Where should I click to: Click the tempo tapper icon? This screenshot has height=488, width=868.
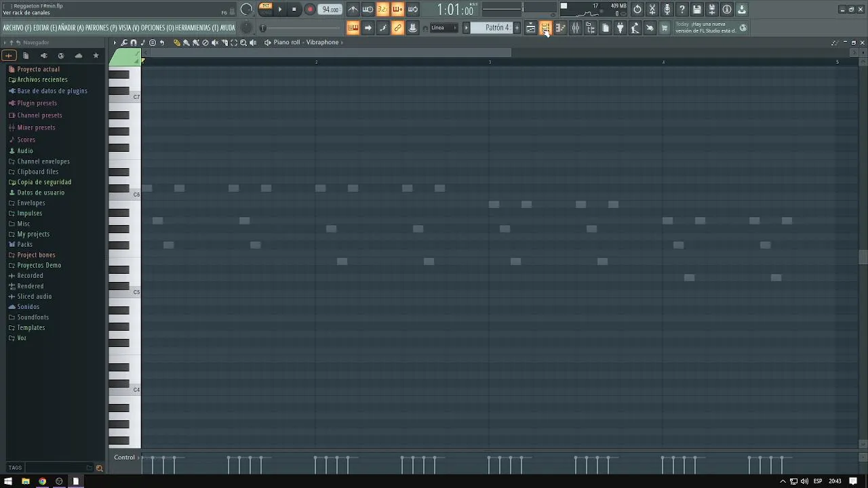point(635,28)
